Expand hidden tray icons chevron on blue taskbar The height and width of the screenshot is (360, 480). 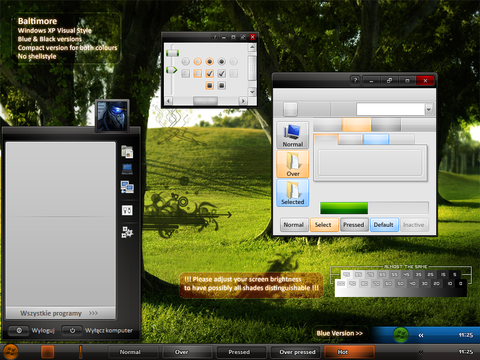pyautogui.click(x=421, y=335)
